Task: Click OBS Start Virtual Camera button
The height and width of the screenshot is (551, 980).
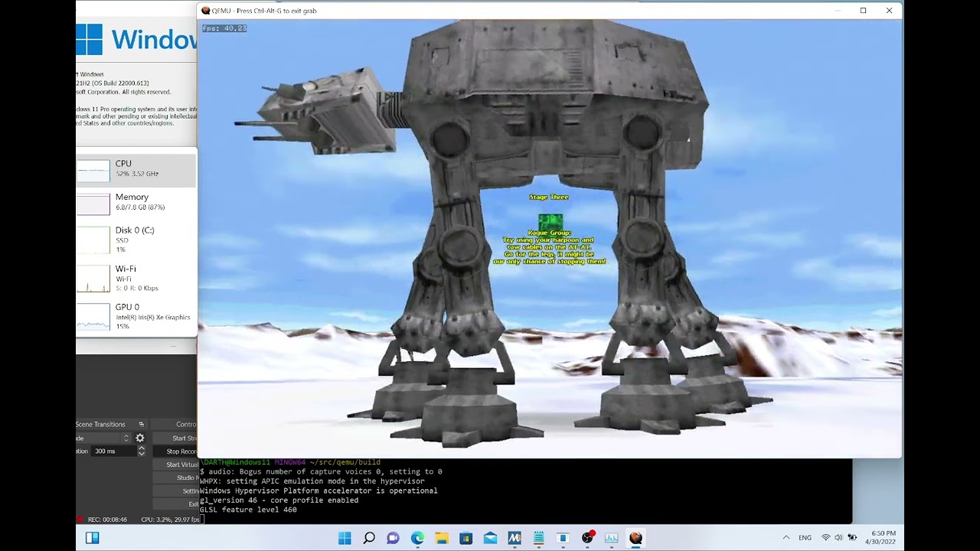Action: coord(175,465)
